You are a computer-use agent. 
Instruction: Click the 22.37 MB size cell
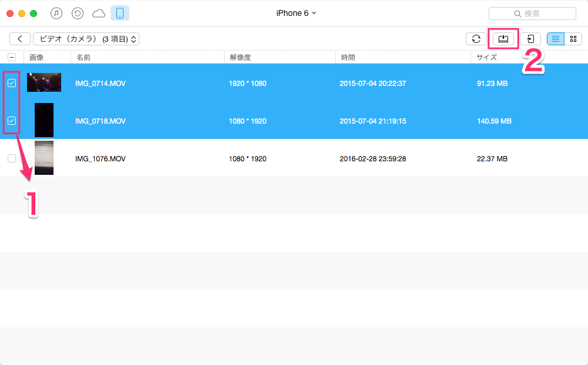pos(492,159)
